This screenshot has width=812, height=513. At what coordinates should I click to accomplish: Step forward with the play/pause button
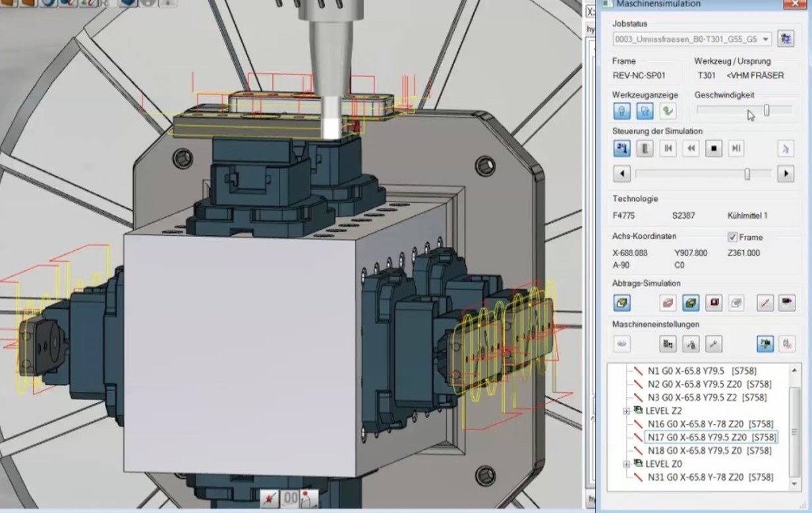pyautogui.click(x=736, y=148)
